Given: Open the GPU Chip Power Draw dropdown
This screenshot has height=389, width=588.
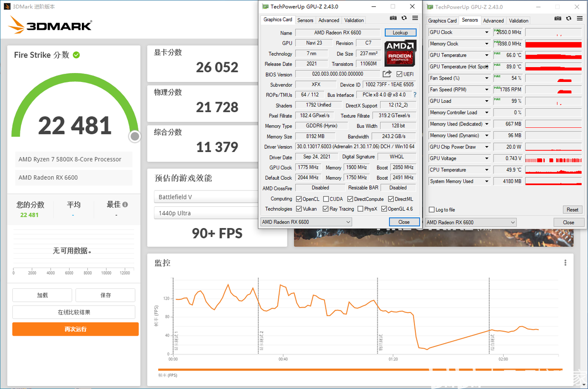Looking at the screenshot, I should point(487,147).
